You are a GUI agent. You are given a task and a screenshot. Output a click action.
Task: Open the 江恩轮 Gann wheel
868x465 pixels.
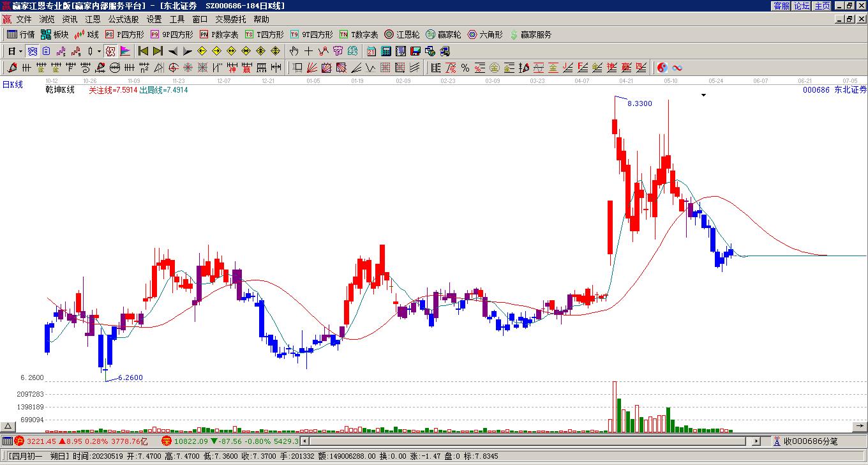[x=403, y=34]
